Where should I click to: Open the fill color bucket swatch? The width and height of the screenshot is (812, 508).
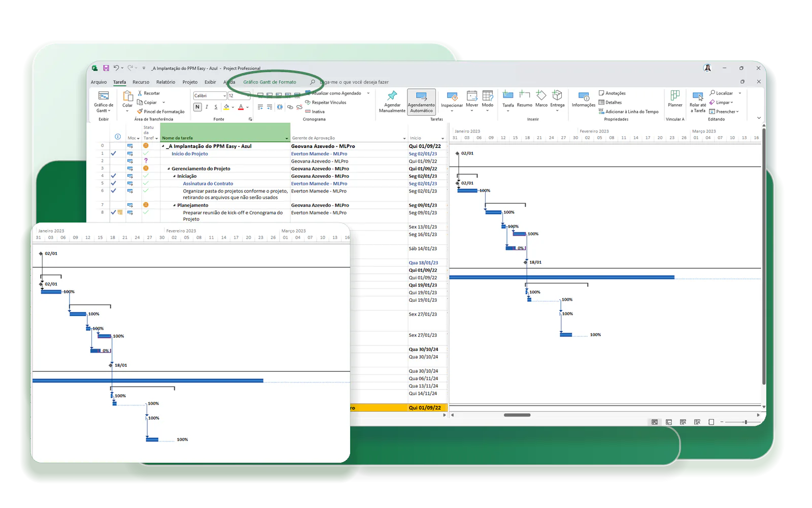point(226,107)
